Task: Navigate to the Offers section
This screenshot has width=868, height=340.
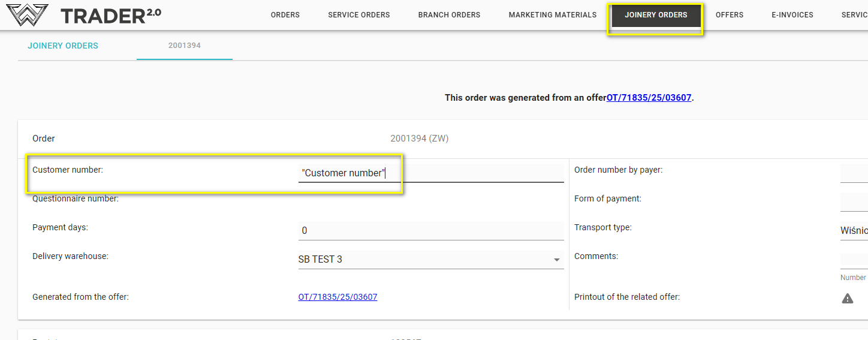Action: (729, 15)
